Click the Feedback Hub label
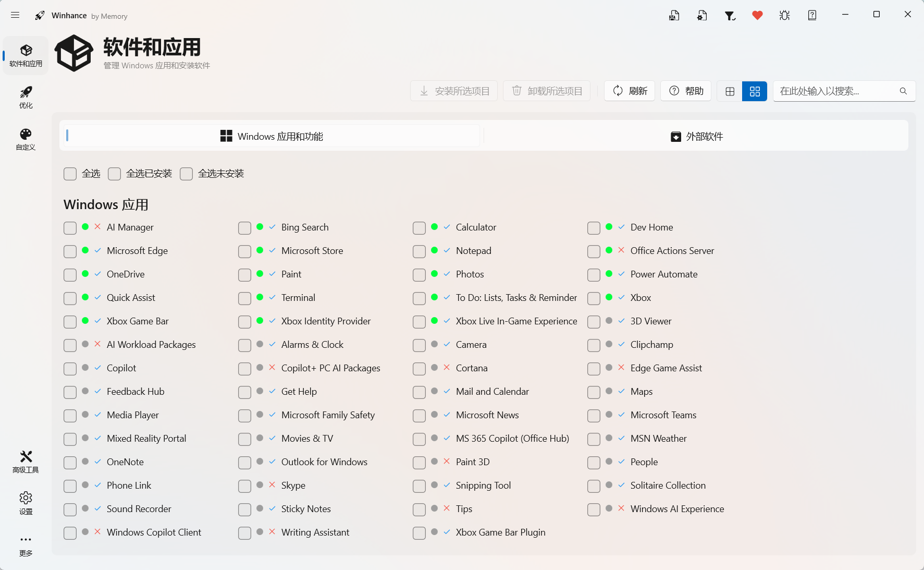Image resolution: width=924 pixels, height=570 pixels. click(x=135, y=392)
